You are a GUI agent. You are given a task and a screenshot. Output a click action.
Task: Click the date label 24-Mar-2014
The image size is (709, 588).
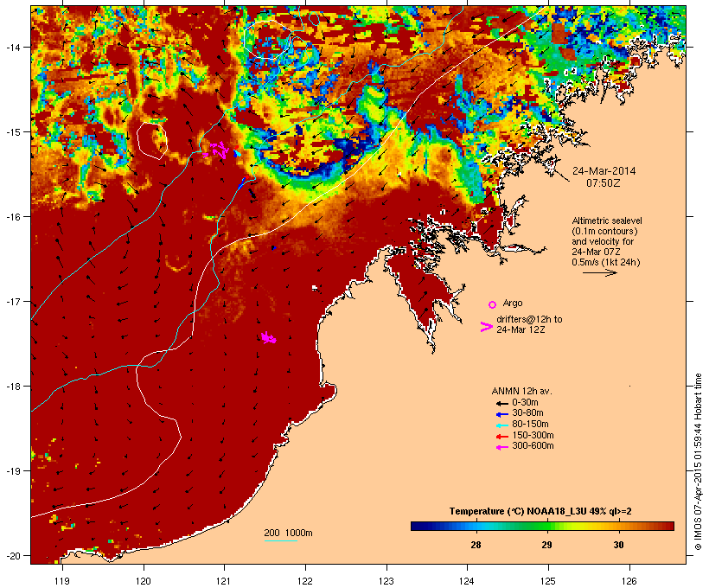coord(604,171)
